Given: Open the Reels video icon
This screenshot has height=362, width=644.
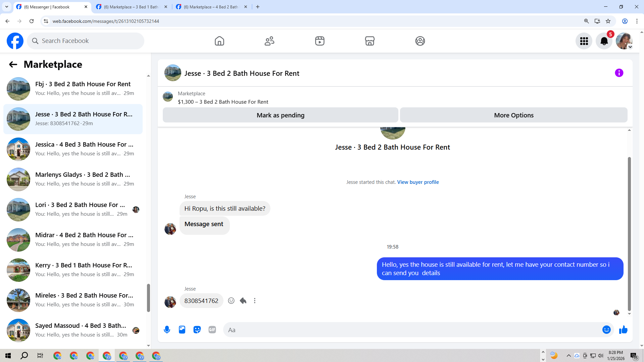Looking at the screenshot, I should (319, 41).
